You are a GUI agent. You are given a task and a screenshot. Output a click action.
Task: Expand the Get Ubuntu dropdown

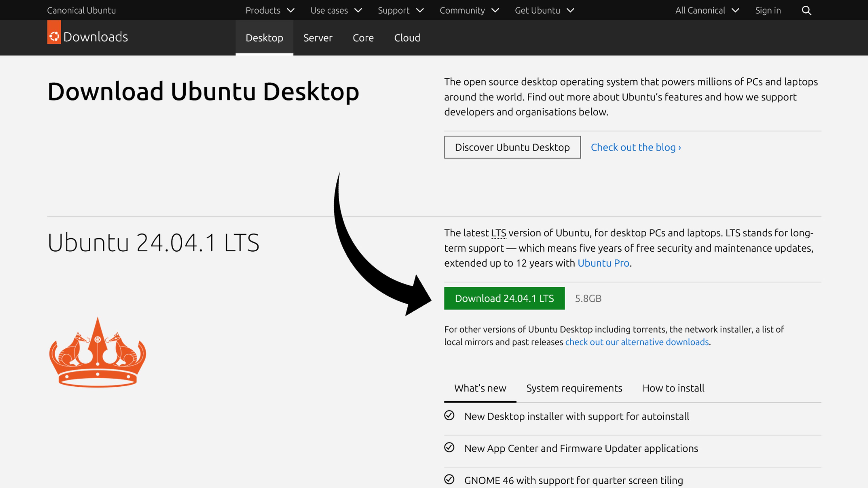point(545,10)
